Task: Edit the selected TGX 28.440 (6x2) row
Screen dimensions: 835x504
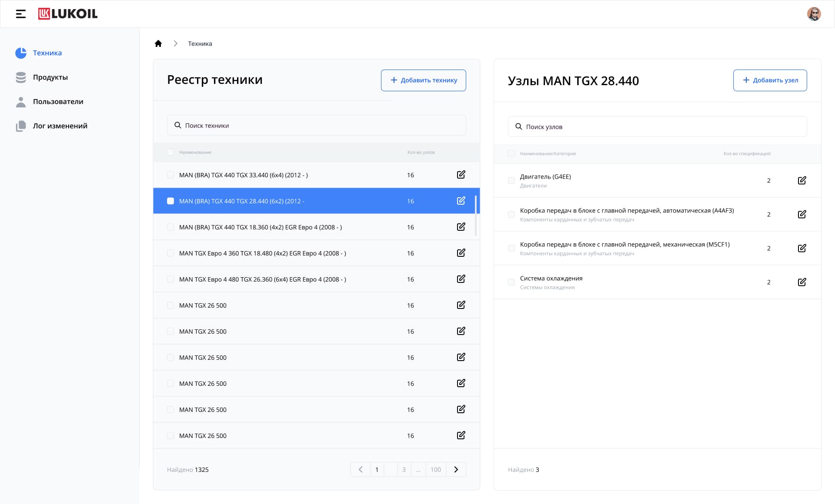Action: tap(461, 201)
